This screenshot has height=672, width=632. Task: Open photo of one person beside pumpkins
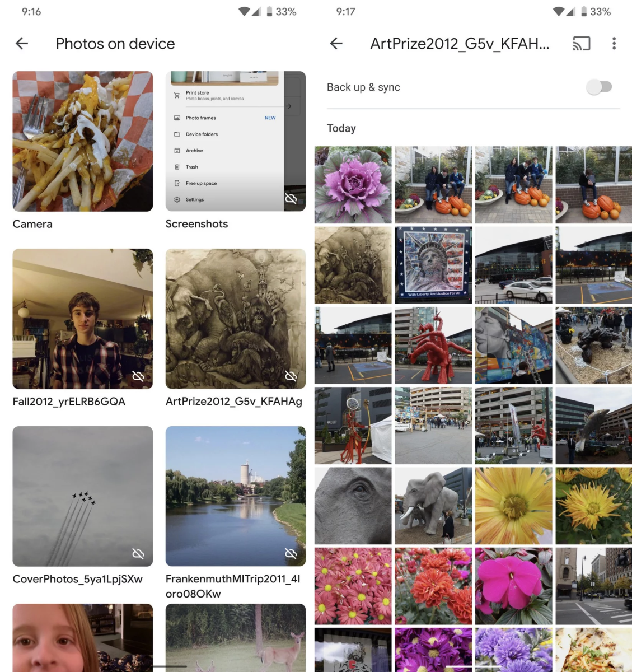pyautogui.click(x=594, y=185)
